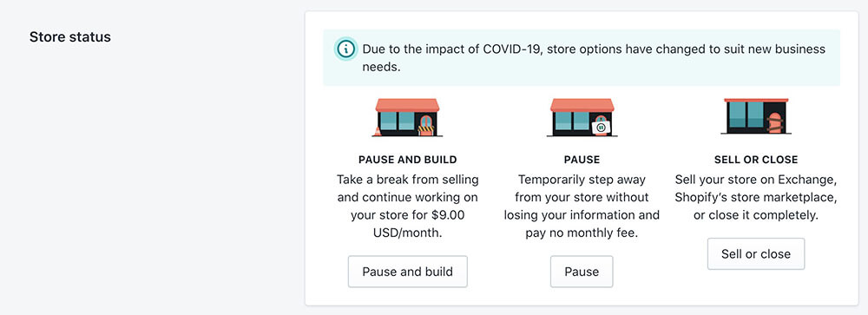Viewport: 868px width, 315px height.
Task: Click the PAUSE heading above its description
Action: (582, 160)
